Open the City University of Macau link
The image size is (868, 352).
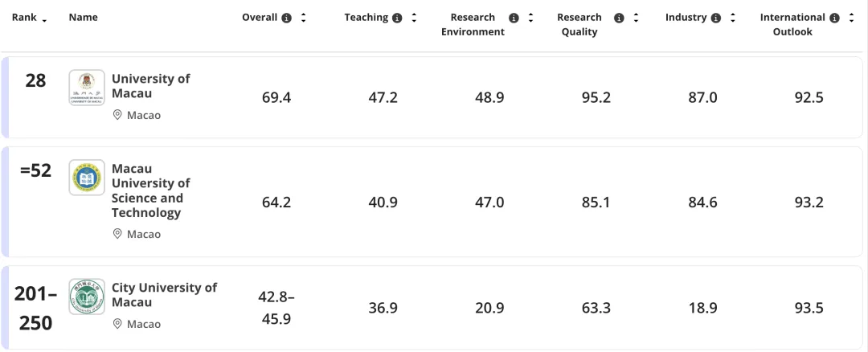click(164, 294)
